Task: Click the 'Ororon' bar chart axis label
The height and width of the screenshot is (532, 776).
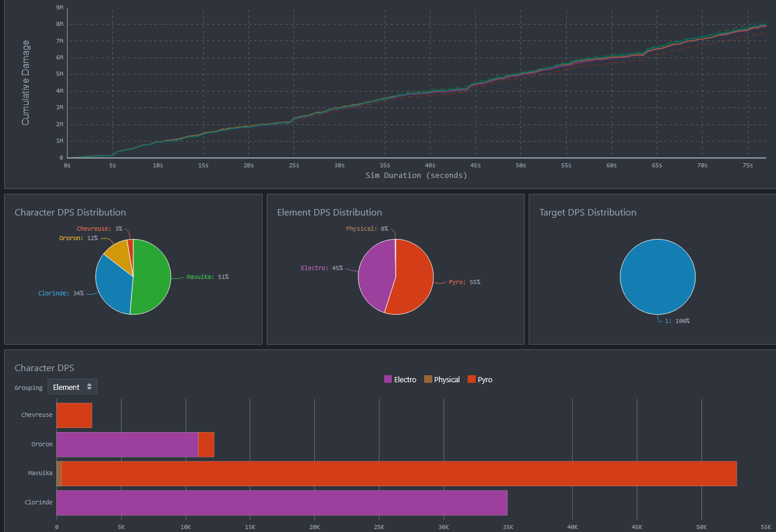Action: click(x=42, y=444)
